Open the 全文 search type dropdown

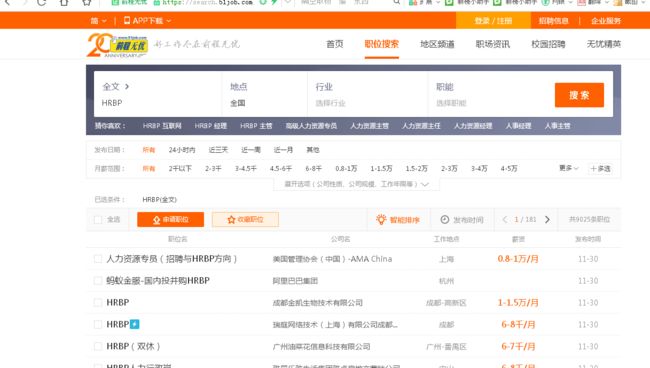pos(116,87)
